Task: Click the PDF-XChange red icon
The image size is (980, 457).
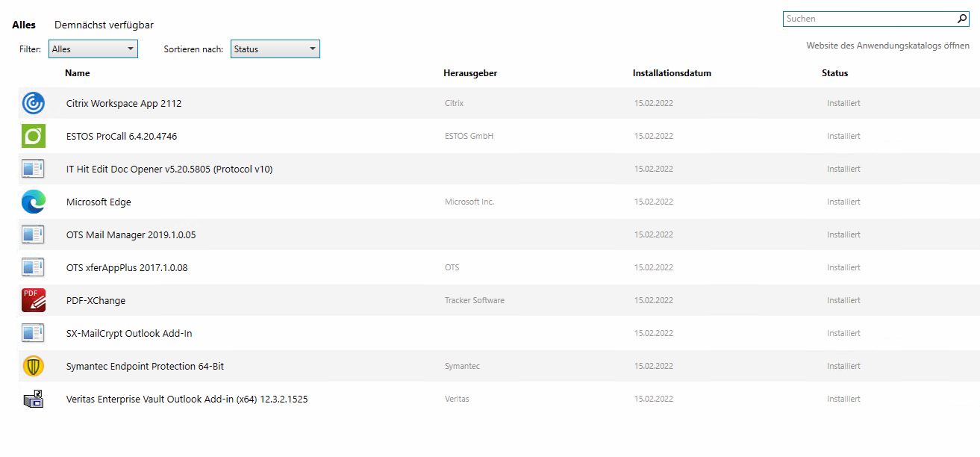Action: tap(34, 300)
